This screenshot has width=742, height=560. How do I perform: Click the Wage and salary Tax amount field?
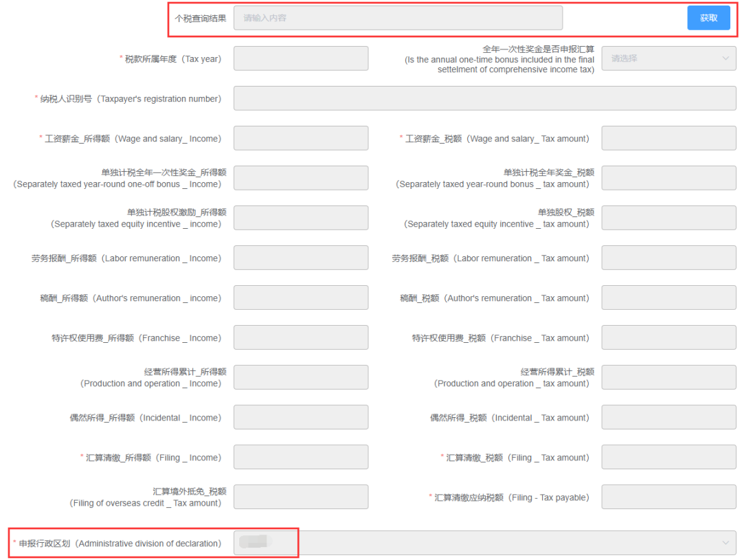(x=668, y=138)
